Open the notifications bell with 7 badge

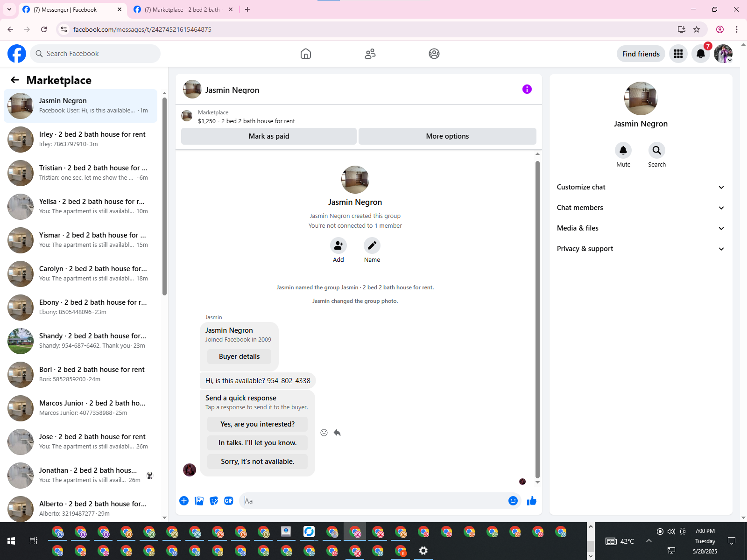(x=701, y=54)
